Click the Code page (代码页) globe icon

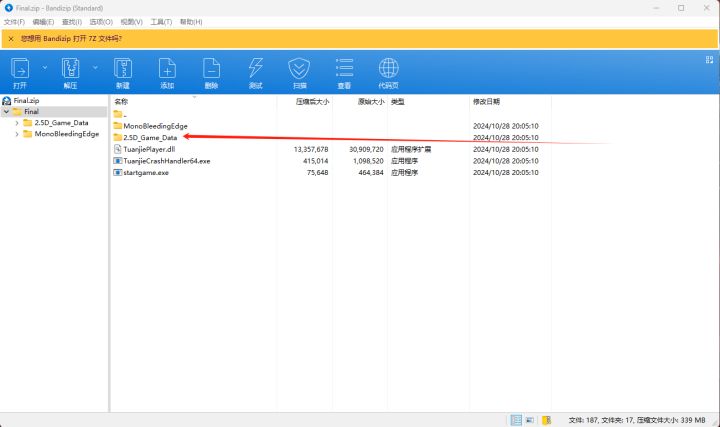(389, 72)
